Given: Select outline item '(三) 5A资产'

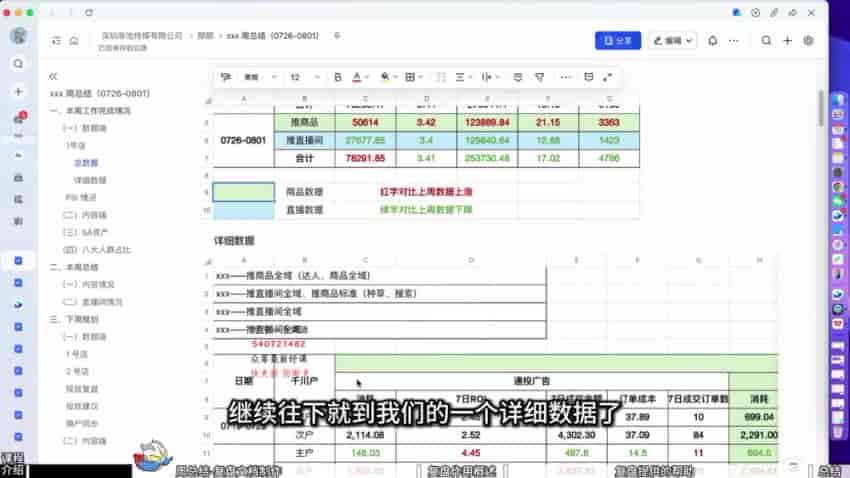Looking at the screenshot, I should coord(86,232).
